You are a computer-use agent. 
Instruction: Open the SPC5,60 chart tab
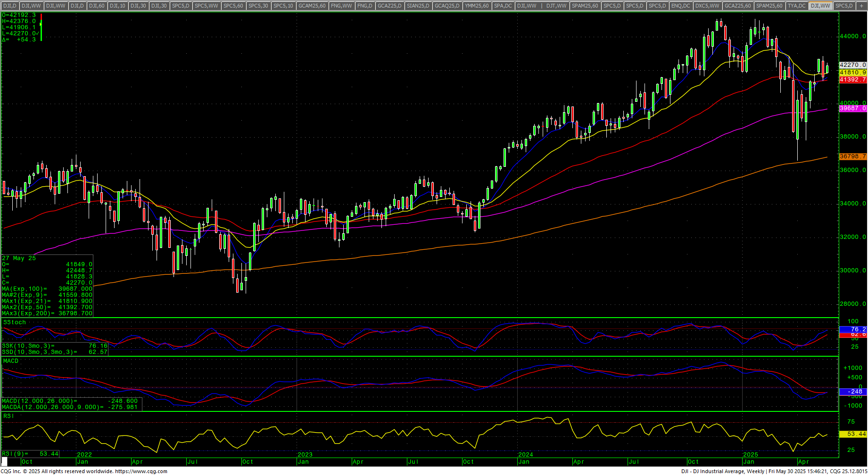click(233, 6)
